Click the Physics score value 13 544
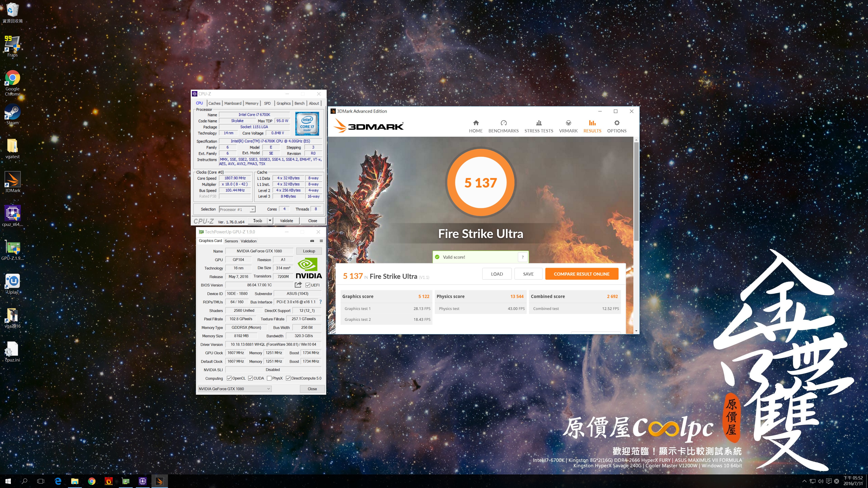 point(517,296)
